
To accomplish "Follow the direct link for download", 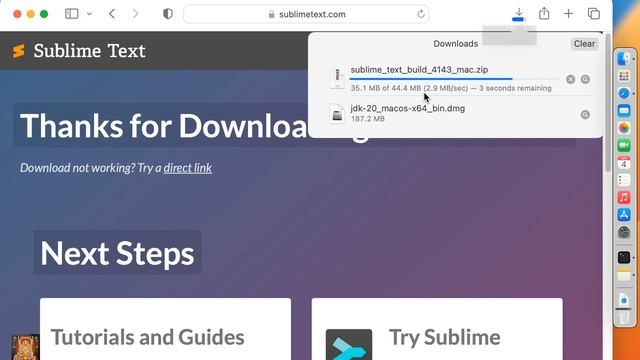I will point(188,168).
